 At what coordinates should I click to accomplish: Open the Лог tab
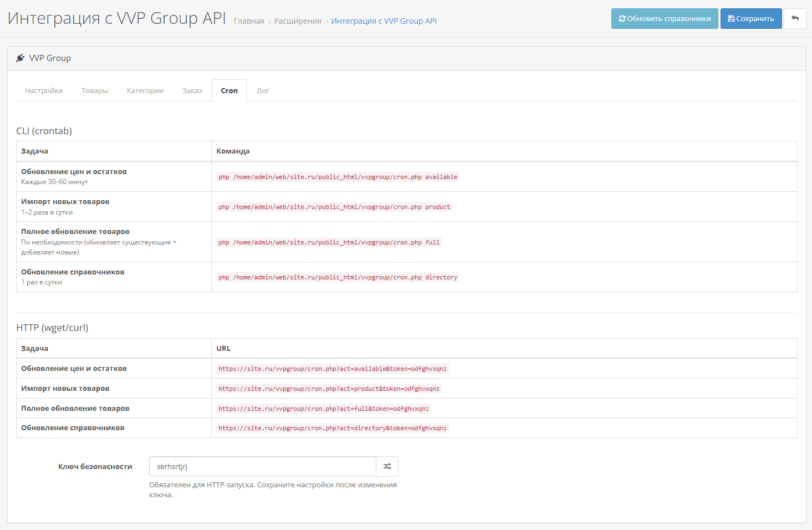click(x=263, y=90)
